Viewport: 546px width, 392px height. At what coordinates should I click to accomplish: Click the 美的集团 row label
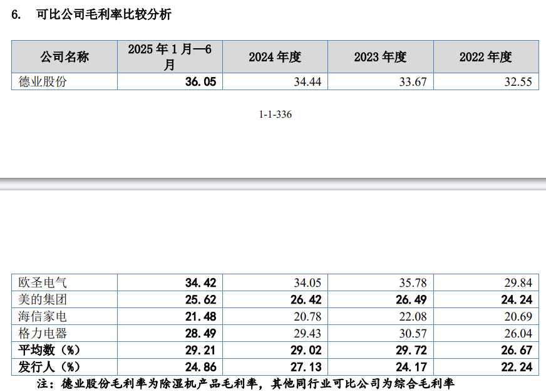click(43, 299)
